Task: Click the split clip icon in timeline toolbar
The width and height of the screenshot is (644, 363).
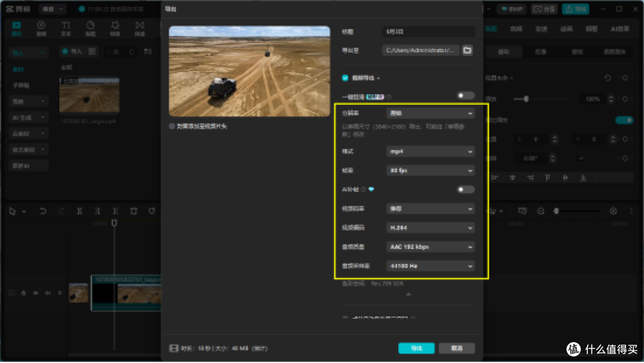Action: click(x=79, y=211)
